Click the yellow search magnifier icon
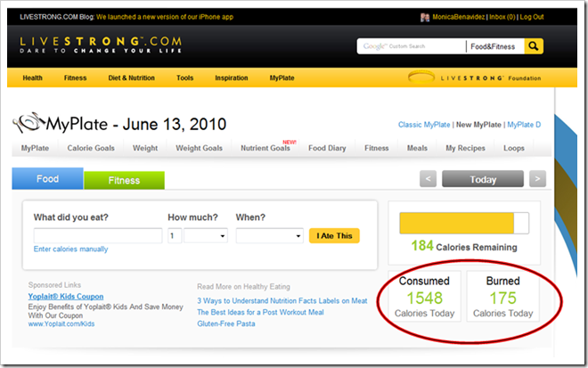Viewport: 588px width, 368px height. pos(534,46)
